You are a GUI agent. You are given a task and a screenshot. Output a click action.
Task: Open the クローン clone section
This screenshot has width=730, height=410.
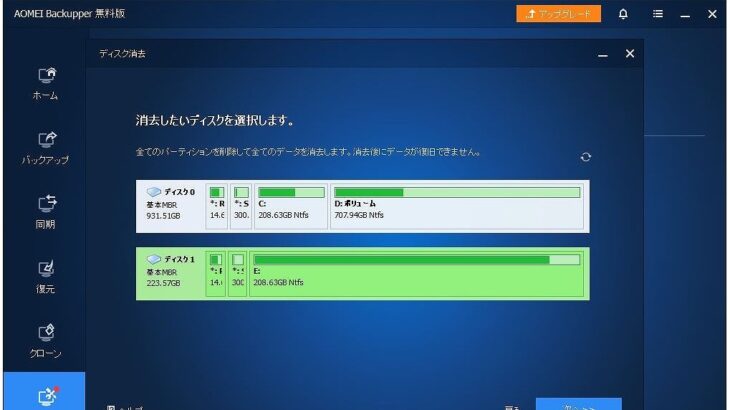pyautogui.click(x=45, y=341)
